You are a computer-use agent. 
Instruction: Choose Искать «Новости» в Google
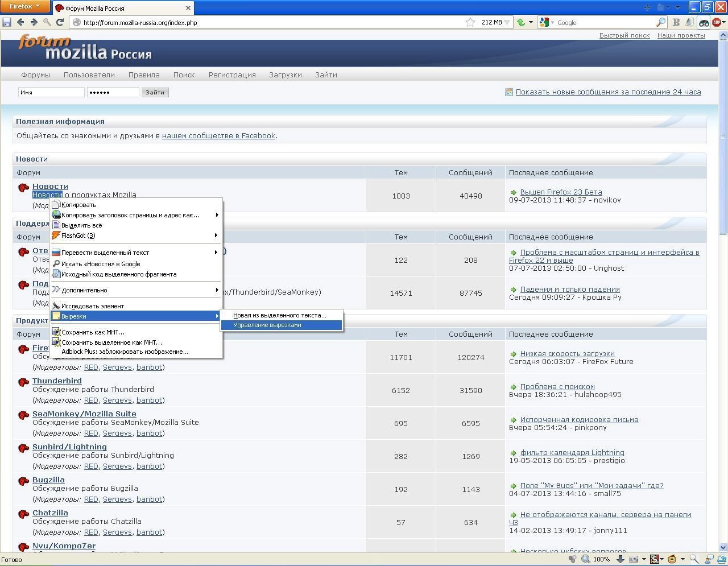click(136, 264)
